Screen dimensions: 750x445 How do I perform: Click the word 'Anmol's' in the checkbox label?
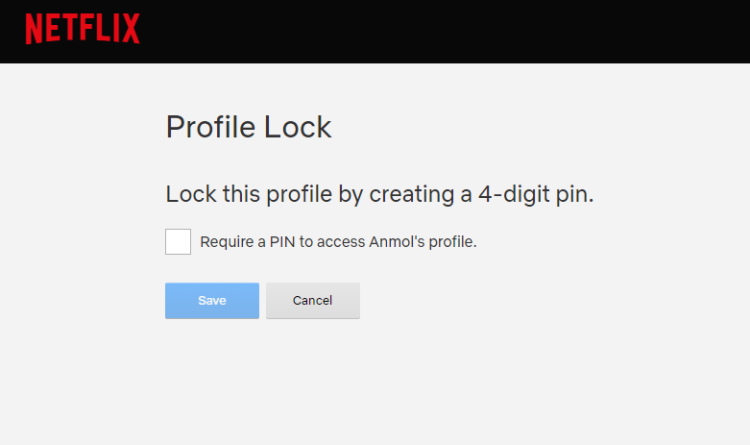click(x=397, y=242)
